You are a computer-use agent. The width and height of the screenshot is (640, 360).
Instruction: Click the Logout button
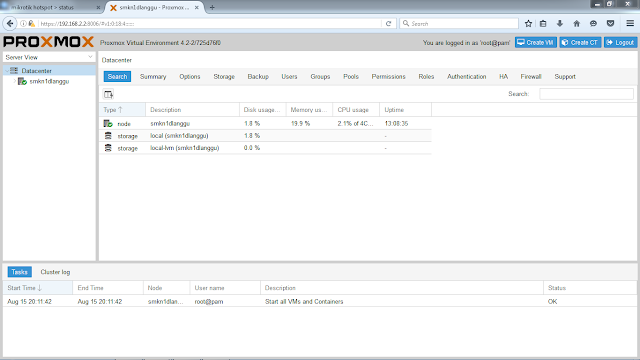620,42
